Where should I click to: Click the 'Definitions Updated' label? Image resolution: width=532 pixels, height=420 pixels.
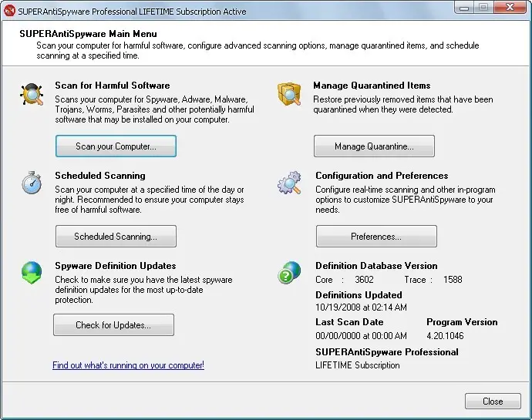359,295
